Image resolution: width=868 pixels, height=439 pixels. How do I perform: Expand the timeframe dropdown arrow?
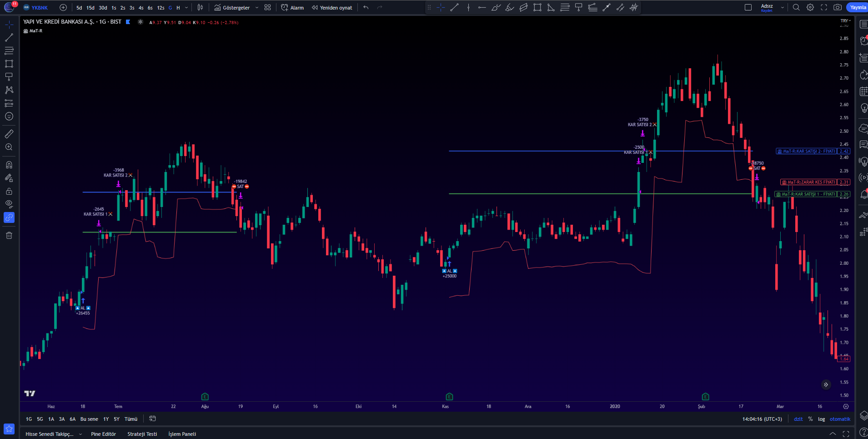click(x=186, y=8)
